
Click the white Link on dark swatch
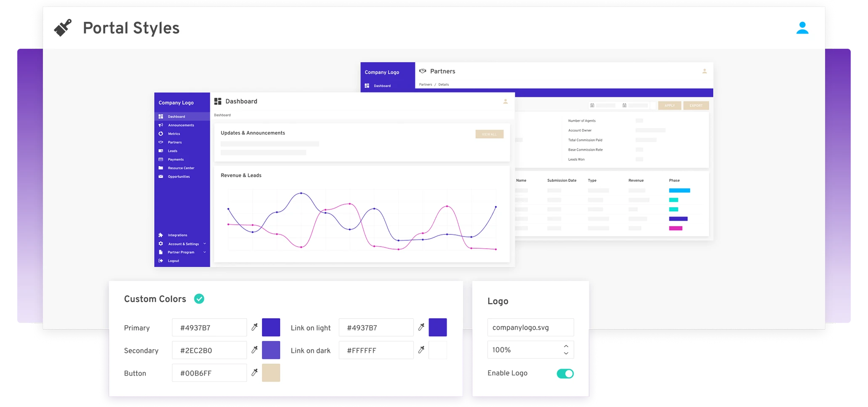point(438,350)
